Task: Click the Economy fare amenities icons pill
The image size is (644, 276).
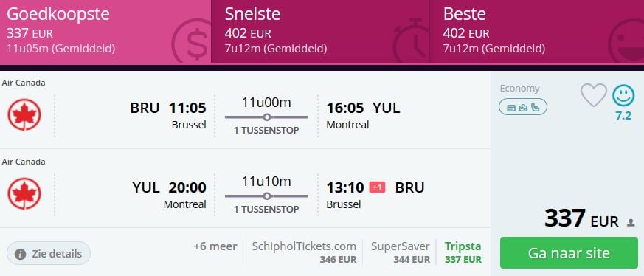Action: [523, 107]
